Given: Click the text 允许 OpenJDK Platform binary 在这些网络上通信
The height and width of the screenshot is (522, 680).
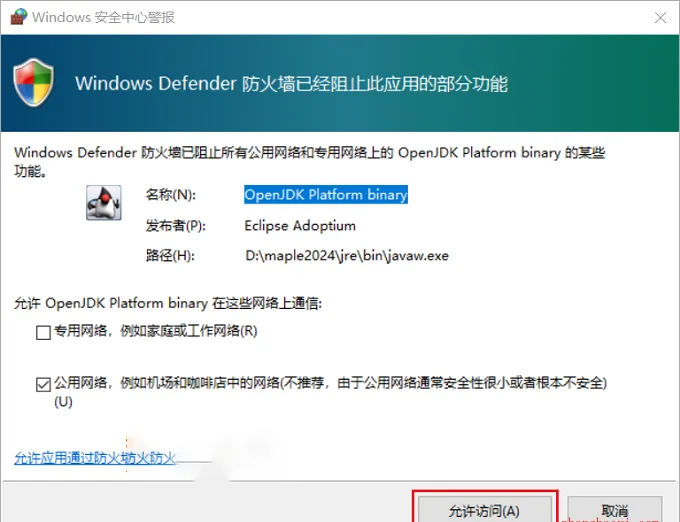Looking at the screenshot, I should [168, 303].
